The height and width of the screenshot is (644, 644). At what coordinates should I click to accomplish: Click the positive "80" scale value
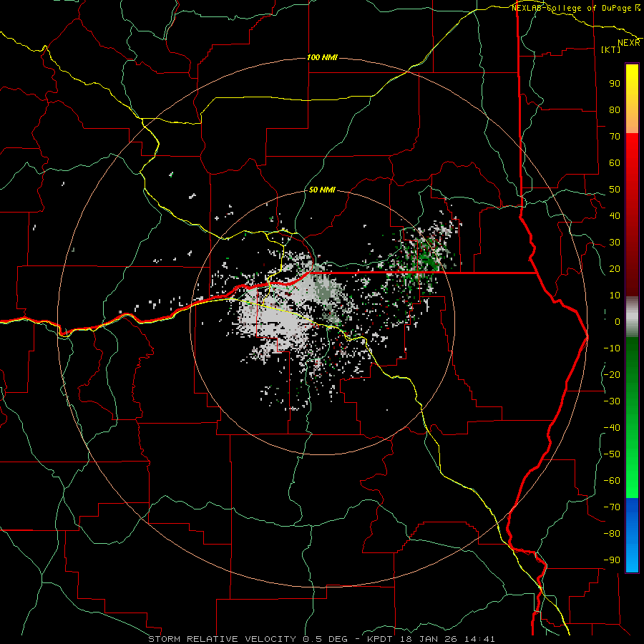coord(615,109)
